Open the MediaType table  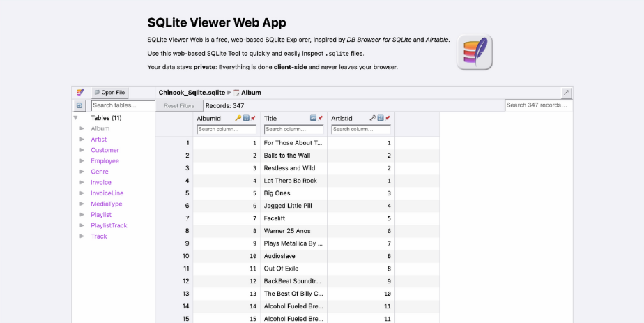(107, 204)
